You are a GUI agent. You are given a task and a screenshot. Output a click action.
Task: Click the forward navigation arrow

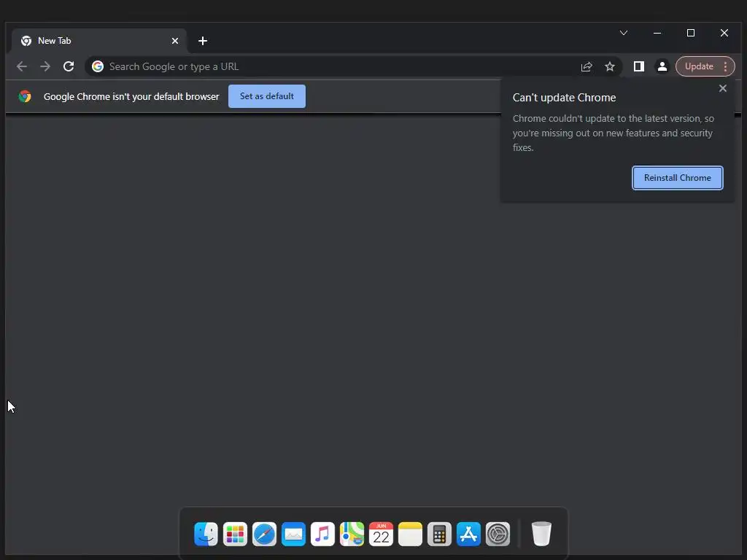click(x=45, y=66)
